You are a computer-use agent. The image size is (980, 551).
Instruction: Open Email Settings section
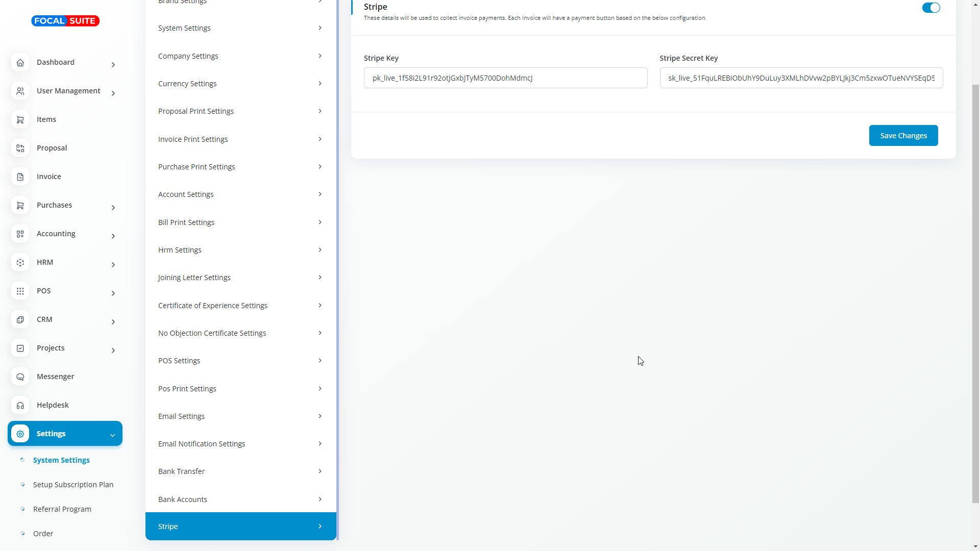(240, 416)
